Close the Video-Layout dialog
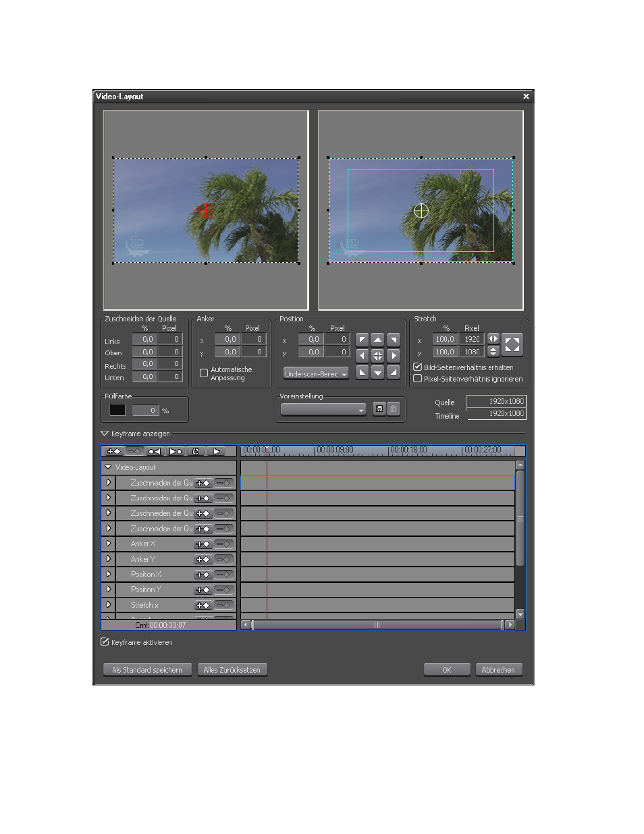The height and width of the screenshot is (834, 644). [526, 97]
